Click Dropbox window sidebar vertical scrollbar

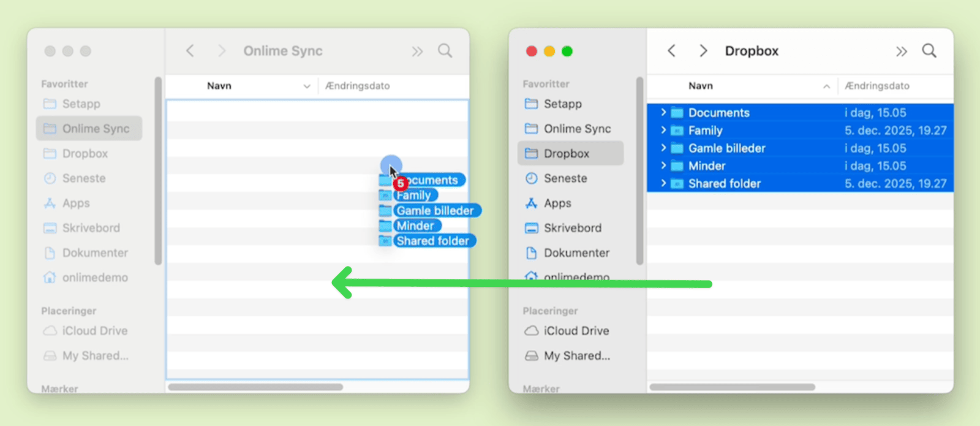[x=639, y=170]
